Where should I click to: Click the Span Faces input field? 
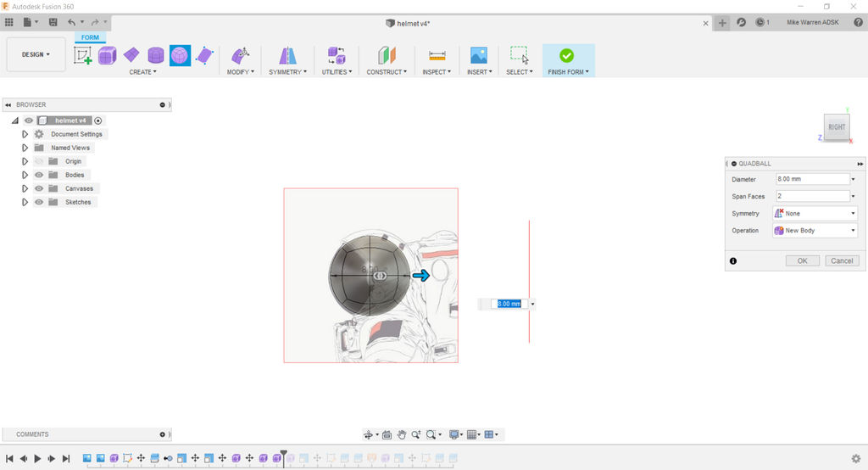pos(812,196)
